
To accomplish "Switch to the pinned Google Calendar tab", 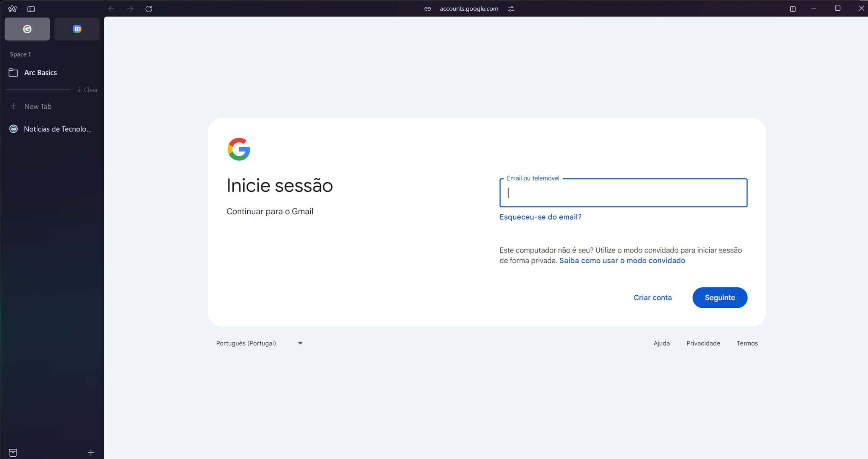I will [77, 29].
